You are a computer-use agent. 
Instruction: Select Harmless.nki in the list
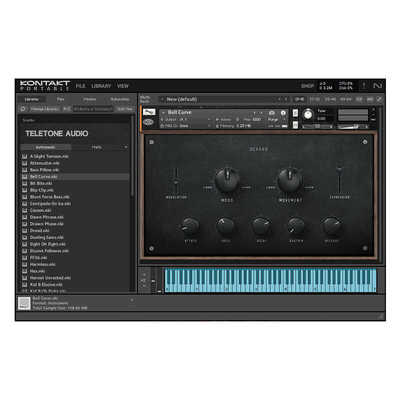pos(75,264)
